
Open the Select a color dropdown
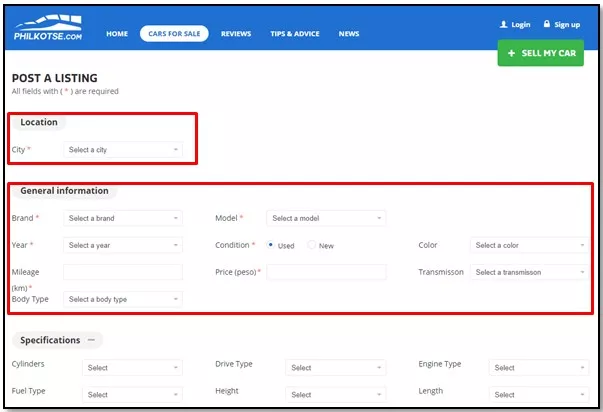pyautogui.click(x=529, y=245)
